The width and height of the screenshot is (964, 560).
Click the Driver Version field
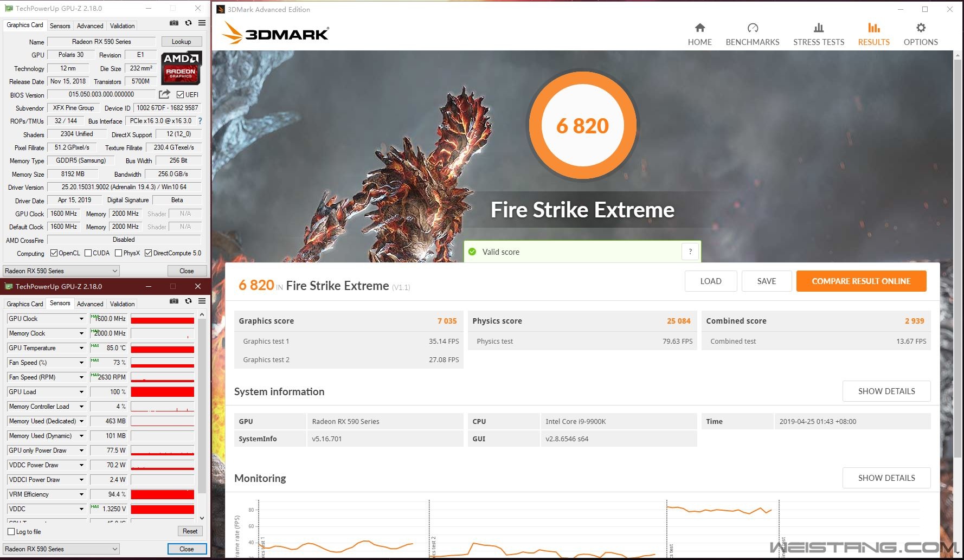124,187
